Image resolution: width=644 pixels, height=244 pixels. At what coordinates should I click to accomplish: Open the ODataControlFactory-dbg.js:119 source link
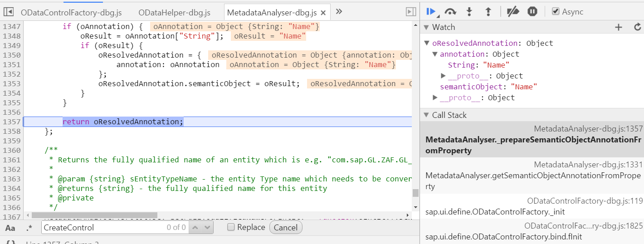(x=585, y=201)
